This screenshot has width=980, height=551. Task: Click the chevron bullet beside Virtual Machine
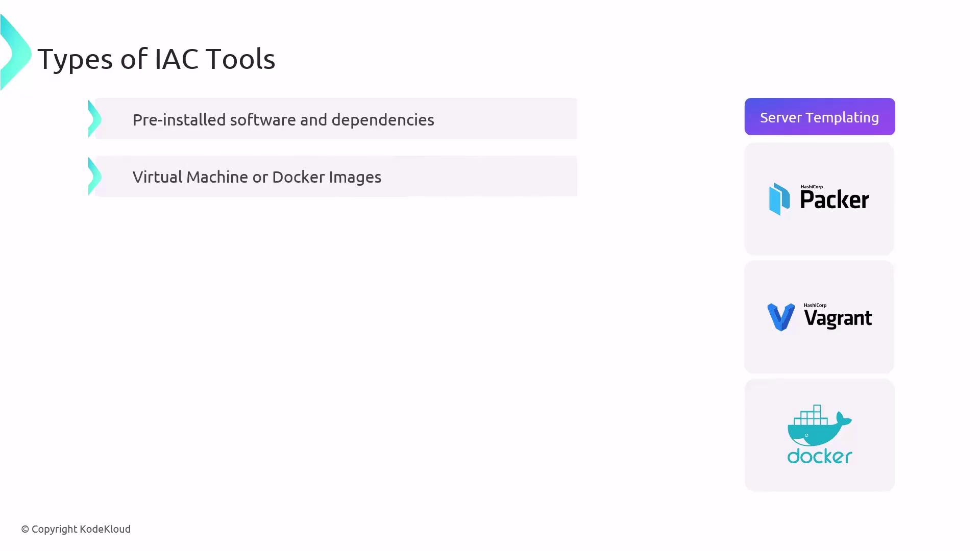click(x=95, y=177)
